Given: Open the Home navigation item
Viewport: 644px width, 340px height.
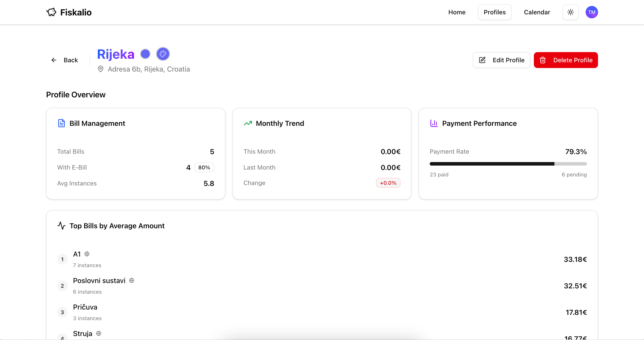Looking at the screenshot, I should coord(456,12).
